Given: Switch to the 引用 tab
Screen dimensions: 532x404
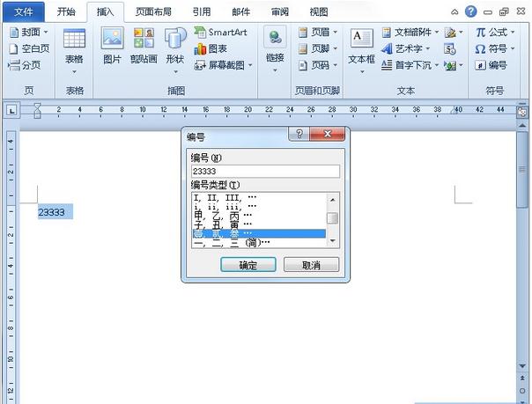Looking at the screenshot, I should pyautogui.click(x=202, y=11).
